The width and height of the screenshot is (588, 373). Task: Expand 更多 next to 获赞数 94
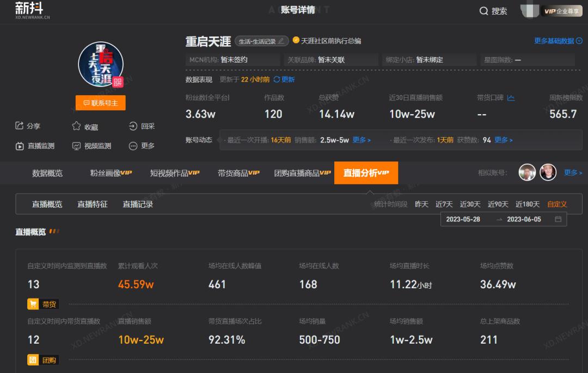(501, 140)
